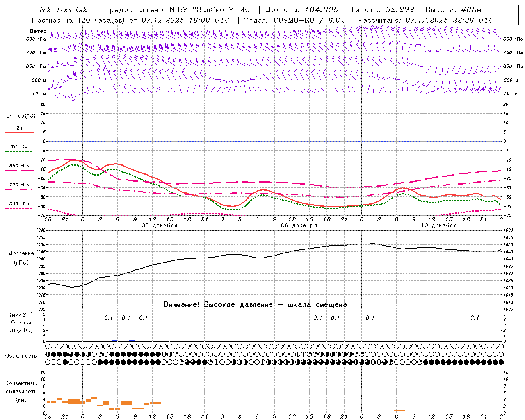Select the date label "09 декабря"

click(299, 226)
